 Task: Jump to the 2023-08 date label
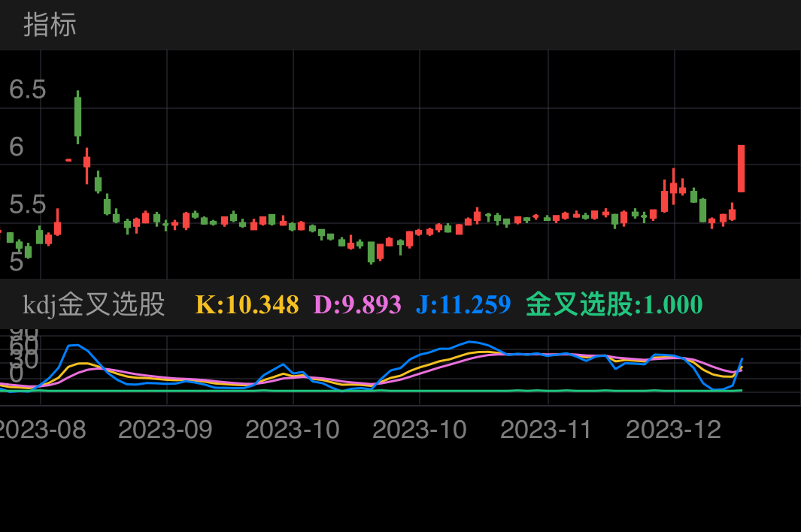(x=41, y=430)
